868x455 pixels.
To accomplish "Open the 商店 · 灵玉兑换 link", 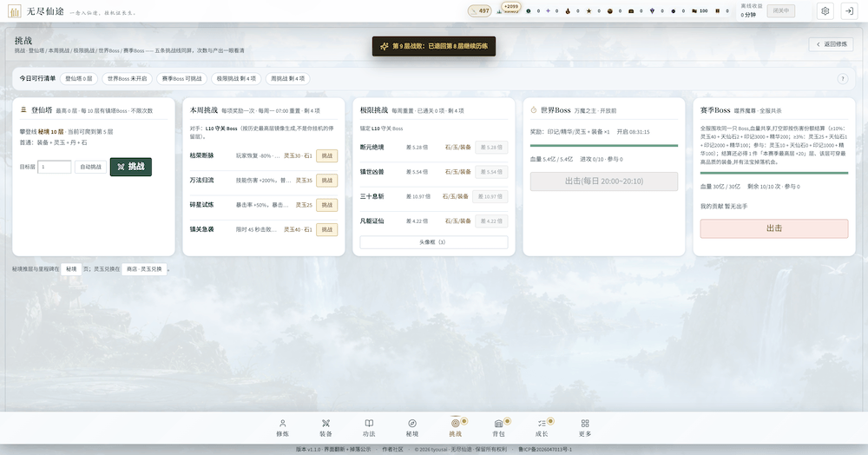I will pyautogui.click(x=144, y=269).
